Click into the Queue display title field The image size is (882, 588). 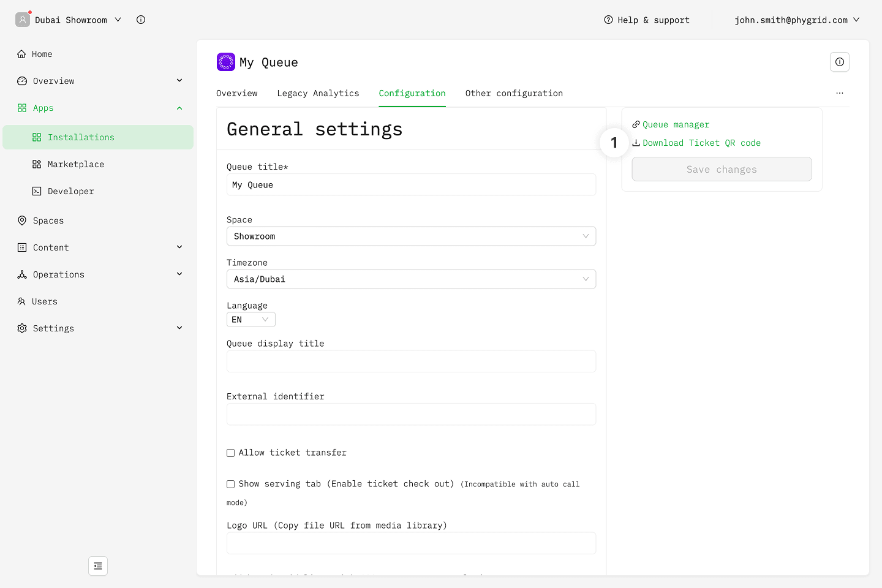click(x=411, y=361)
